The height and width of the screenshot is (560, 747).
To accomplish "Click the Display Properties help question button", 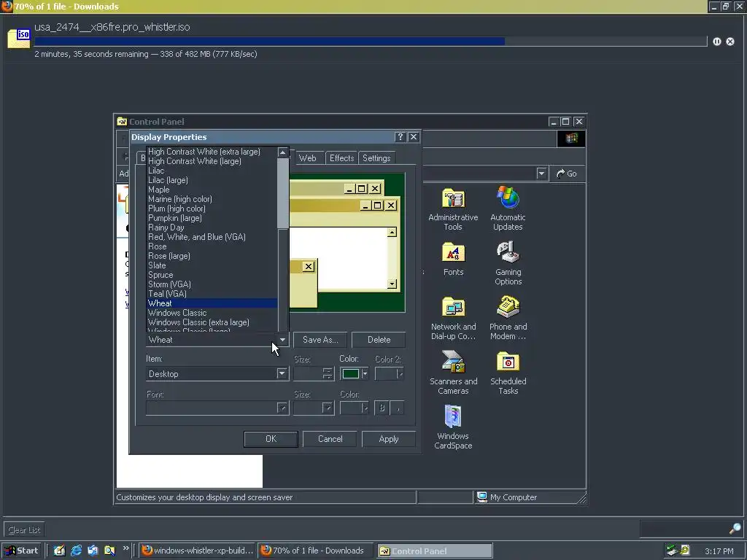I will coord(400,137).
